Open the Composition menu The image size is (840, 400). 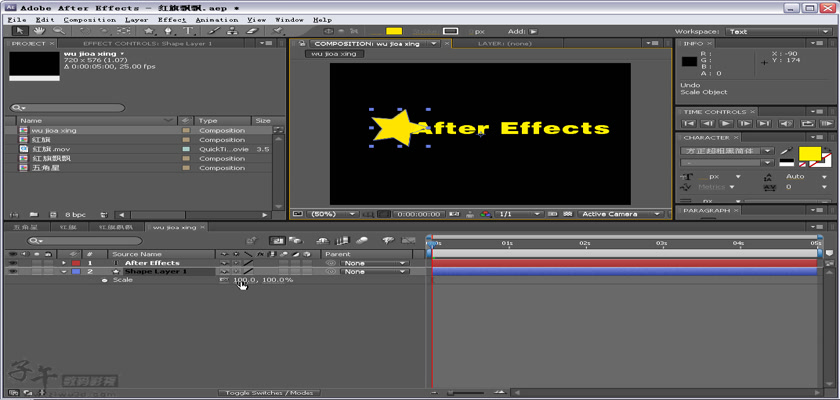point(89,20)
